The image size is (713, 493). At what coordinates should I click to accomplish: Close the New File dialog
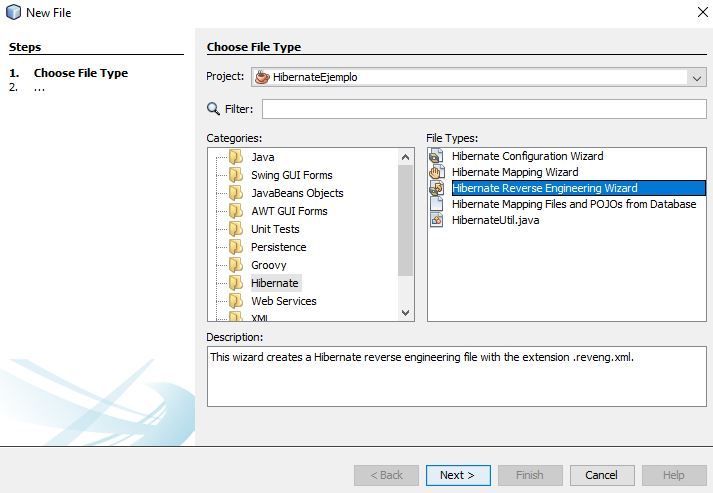tap(702, 12)
